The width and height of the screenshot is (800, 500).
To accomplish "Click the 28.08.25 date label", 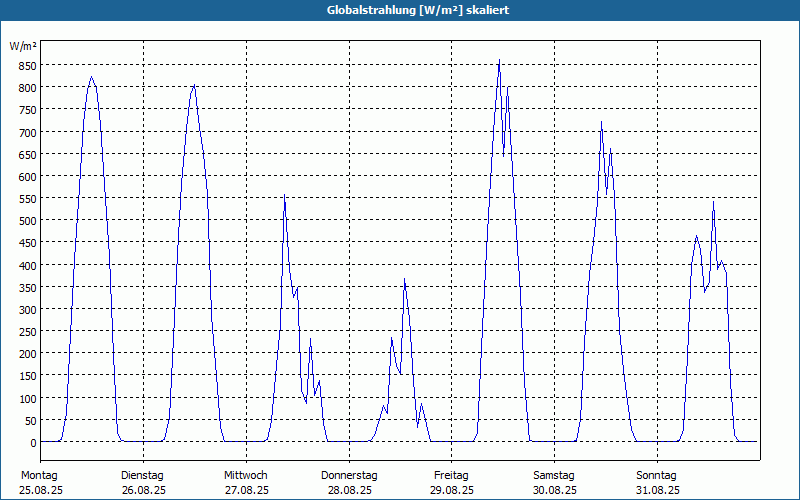I will (x=349, y=490).
